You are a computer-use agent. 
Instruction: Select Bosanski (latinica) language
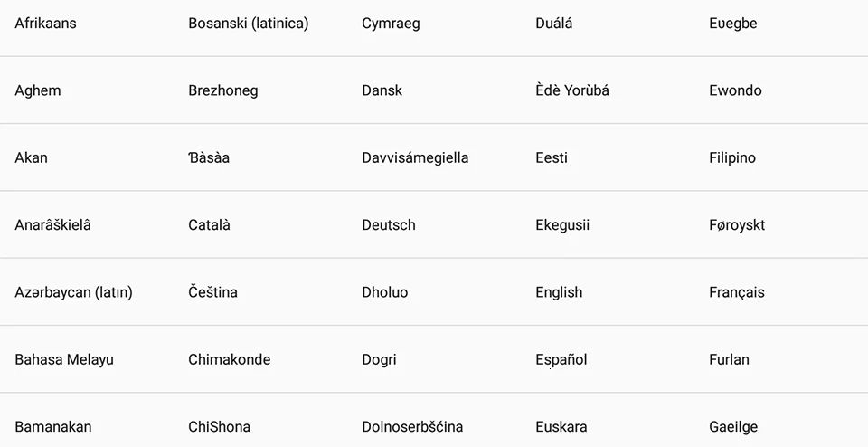(249, 24)
